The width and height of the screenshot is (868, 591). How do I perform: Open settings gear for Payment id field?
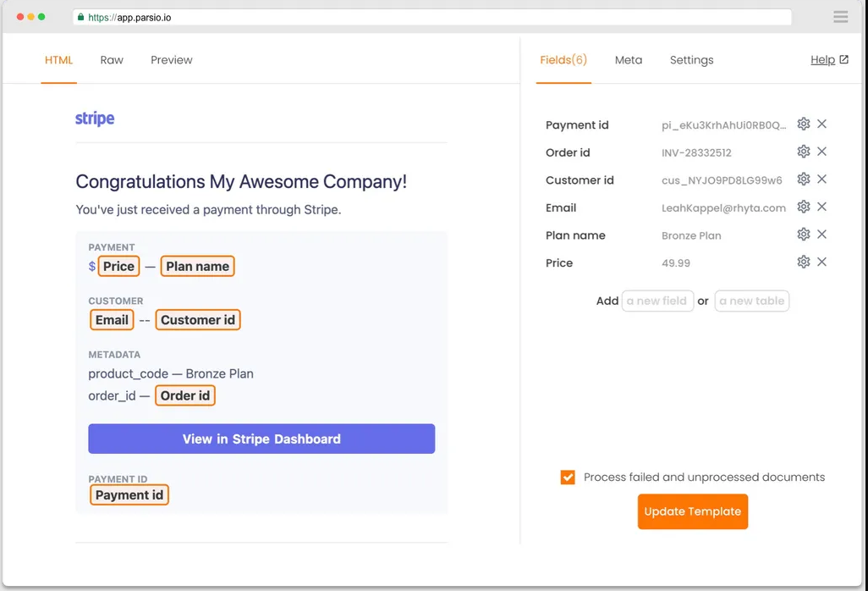[x=803, y=124]
